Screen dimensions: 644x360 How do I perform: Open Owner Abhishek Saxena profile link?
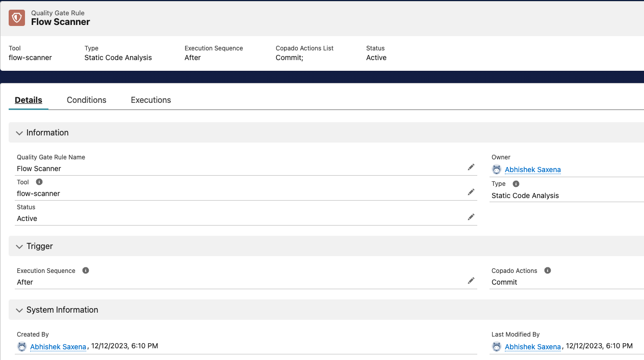coord(532,170)
